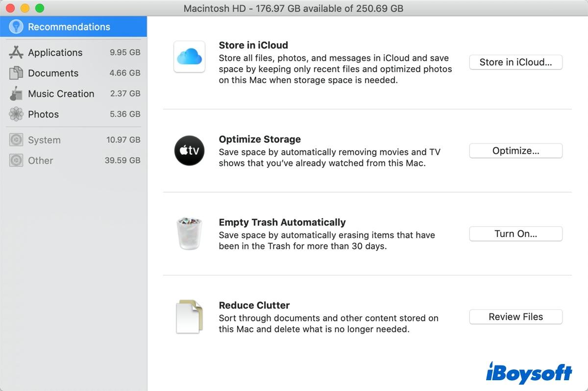Click the Recommendations lightbulb icon
588x391 pixels.
click(16, 27)
